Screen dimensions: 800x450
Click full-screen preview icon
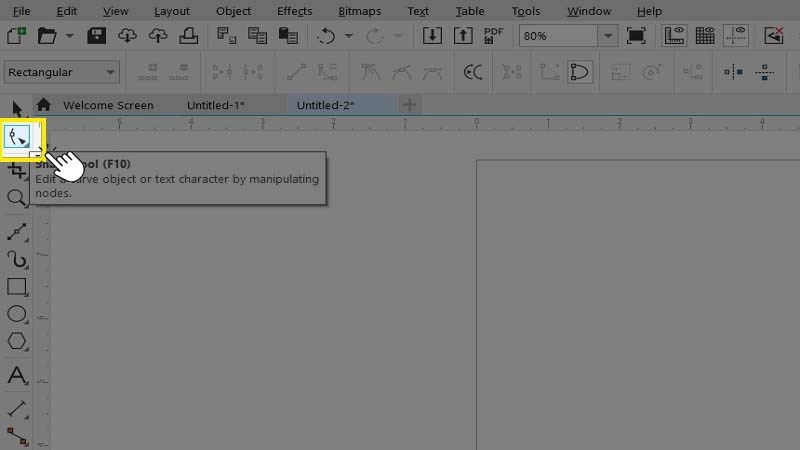(636, 36)
